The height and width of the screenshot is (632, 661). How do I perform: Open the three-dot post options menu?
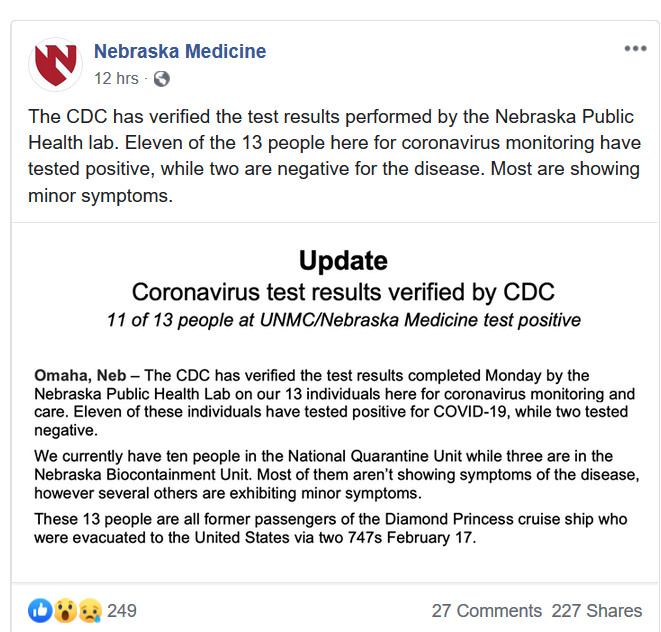point(635,49)
